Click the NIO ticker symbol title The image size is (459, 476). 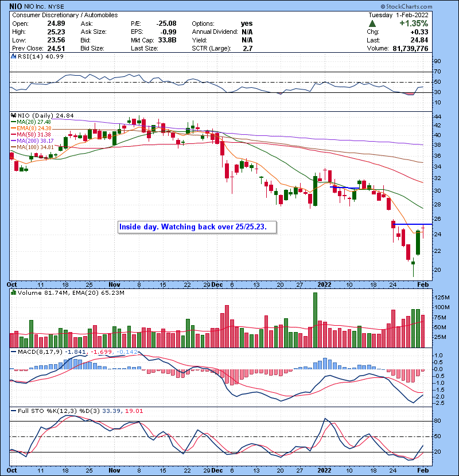(x=15, y=6)
